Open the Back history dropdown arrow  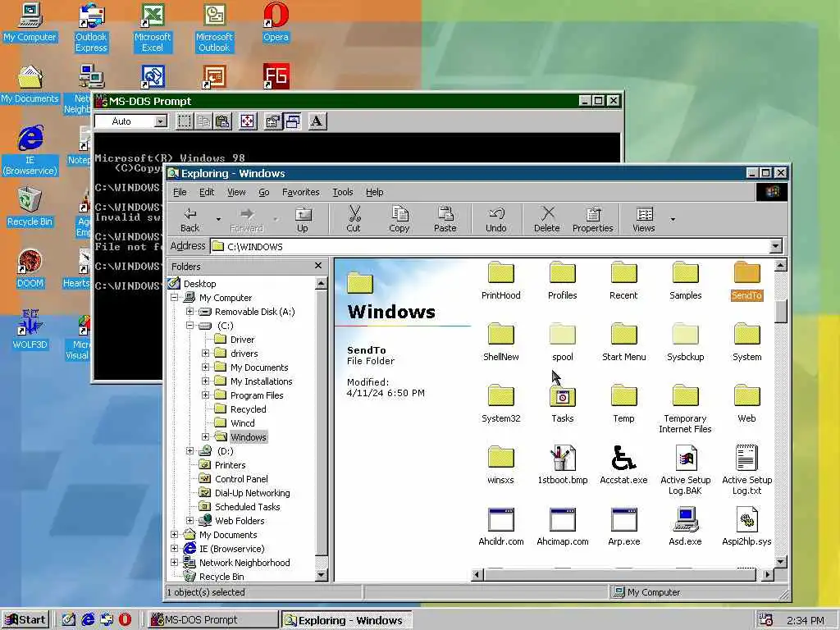pos(218,220)
